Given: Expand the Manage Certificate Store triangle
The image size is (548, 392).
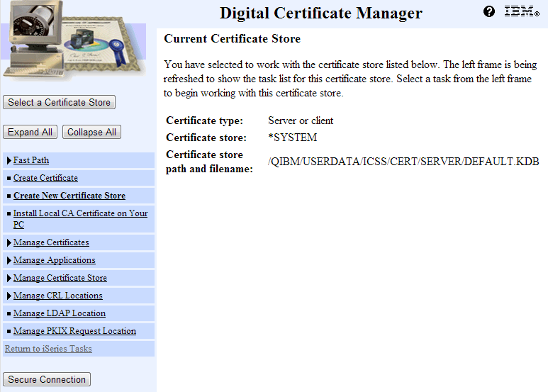Looking at the screenshot, I should [x=9, y=279].
